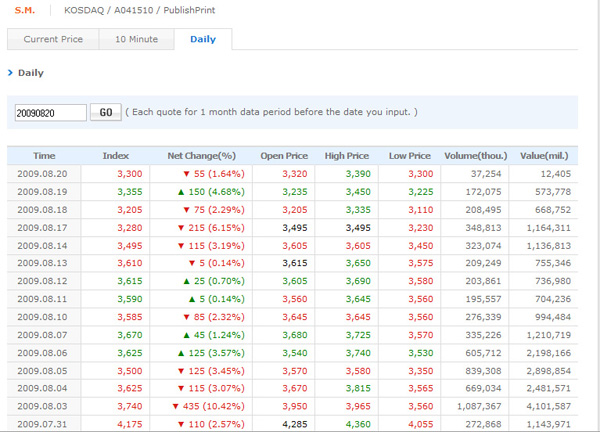Click the high price 3,740
This screenshot has width=600, height=432.
click(358, 353)
